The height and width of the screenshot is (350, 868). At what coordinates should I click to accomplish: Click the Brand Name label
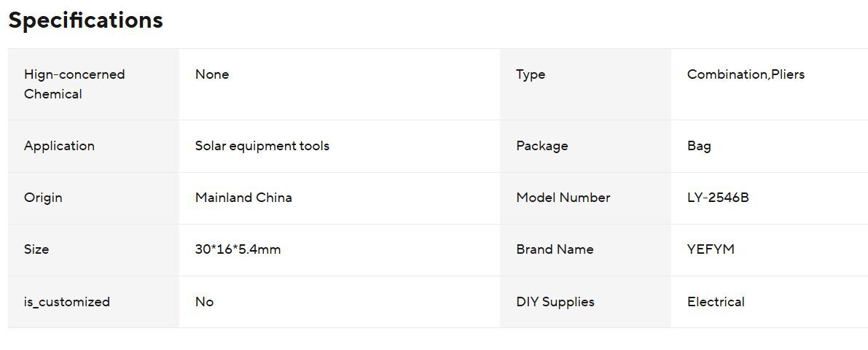pos(555,249)
